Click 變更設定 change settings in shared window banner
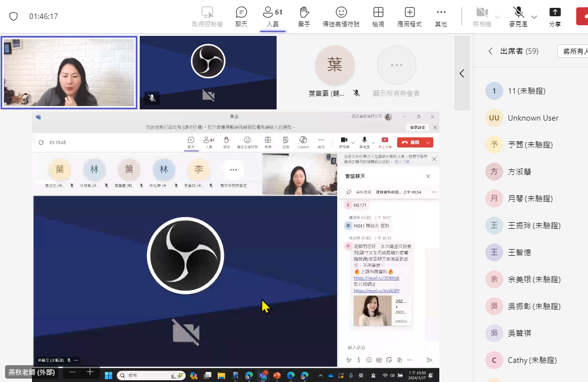Screen dimensions: 588x382 pyautogui.click(x=417, y=127)
